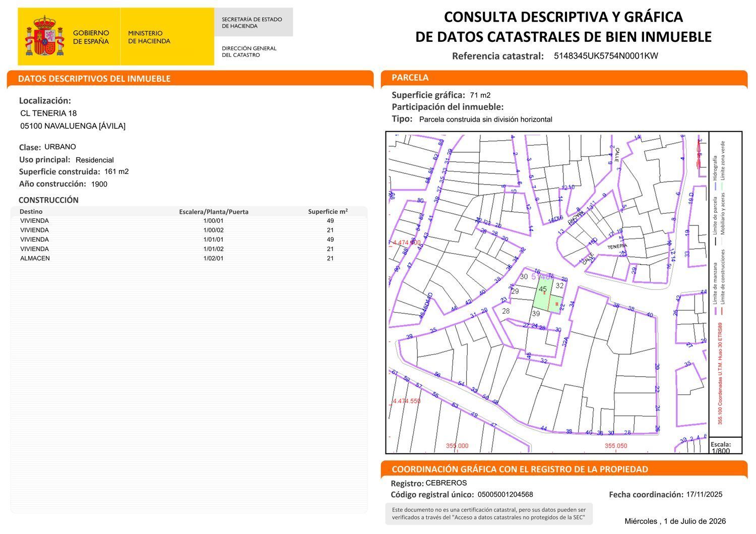Click the gray disclaimer note about certificación catastral
Image resolution: width=756 pixels, height=534 pixels.
point(489,514)
